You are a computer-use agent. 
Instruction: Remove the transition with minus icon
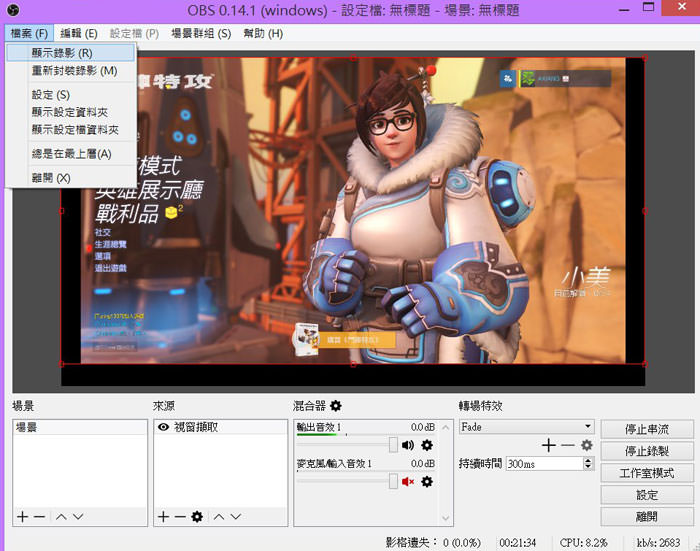point(568,445)
